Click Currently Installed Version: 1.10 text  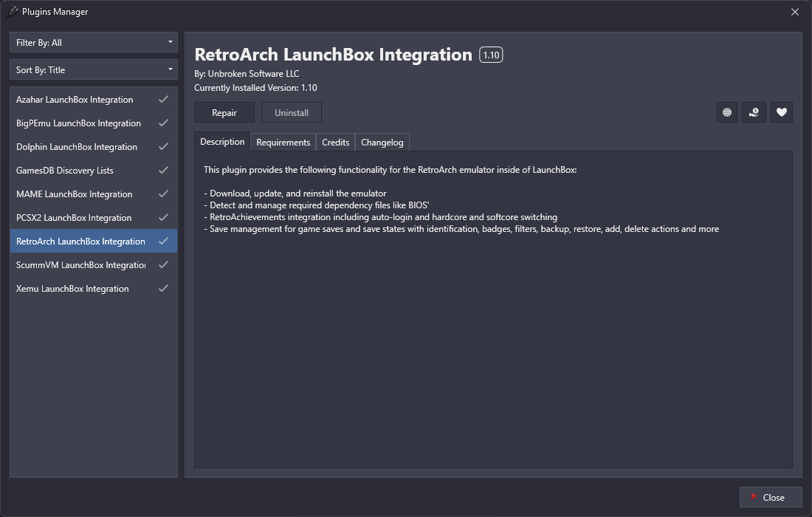[x=255, y=88]
